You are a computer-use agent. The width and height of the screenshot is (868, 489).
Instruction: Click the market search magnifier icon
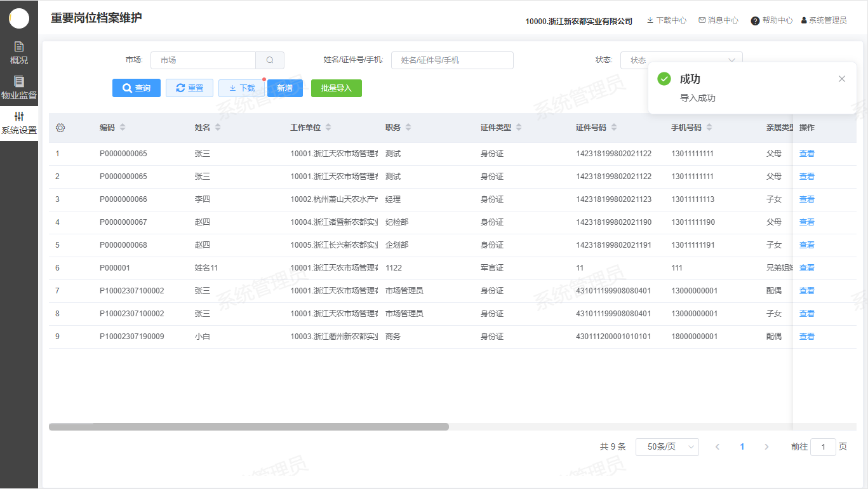pyautogui.click(x=270, y=60)
